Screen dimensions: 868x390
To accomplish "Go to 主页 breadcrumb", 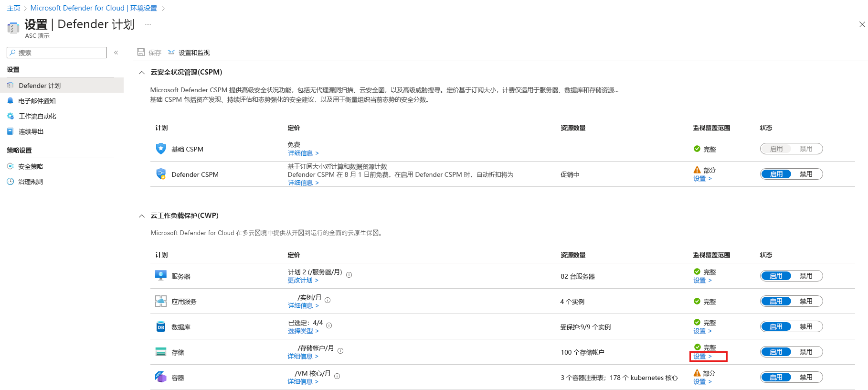I will tap(13, 8).
